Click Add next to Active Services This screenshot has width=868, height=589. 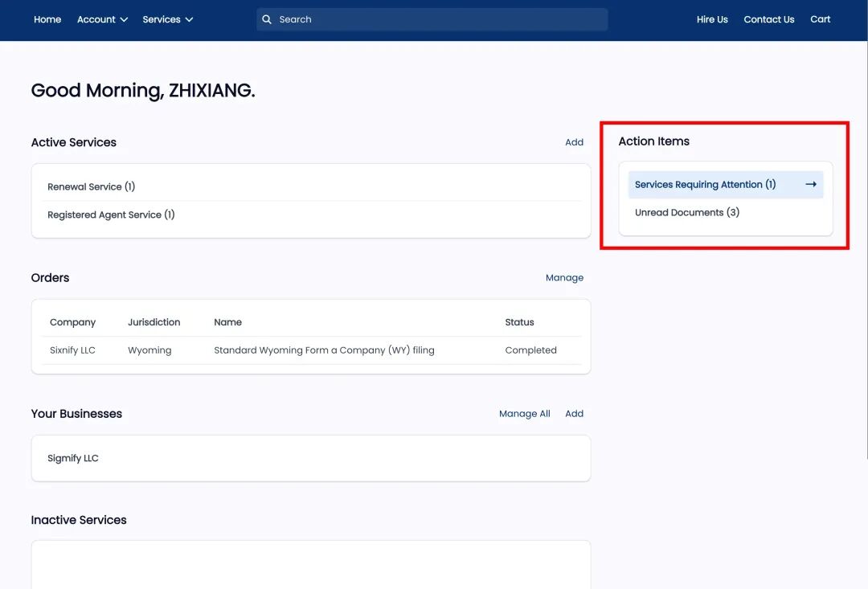[574, 142]
